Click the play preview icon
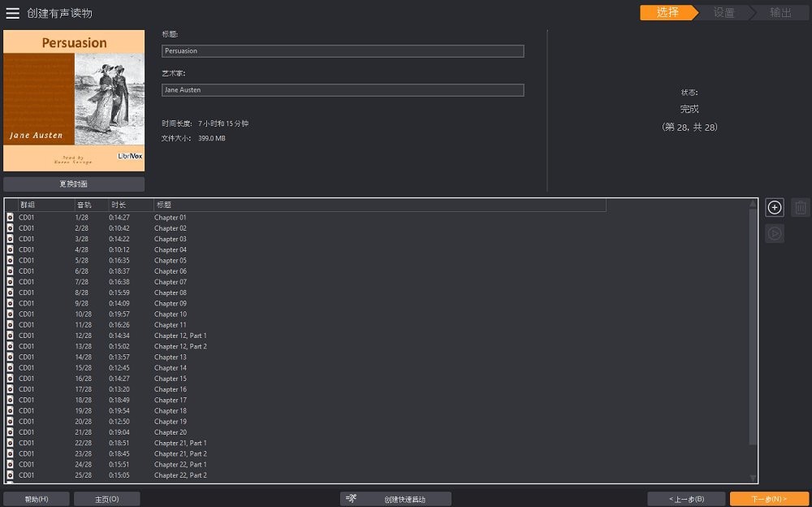Screen dimensions: 812x507 (x=775, y=234)
